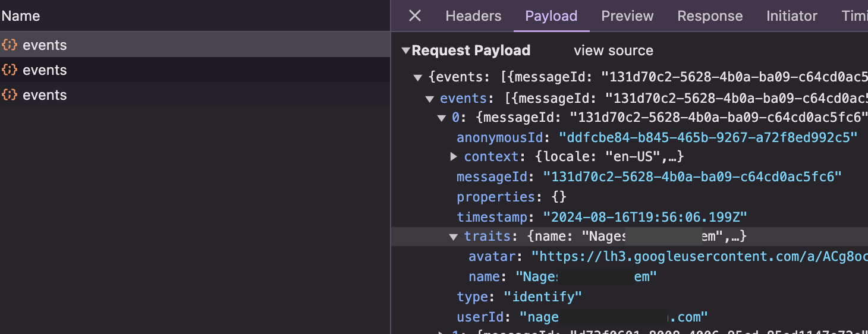Click the JSON icon of second events request
The image size is (868, 334).
click(10, 70)
